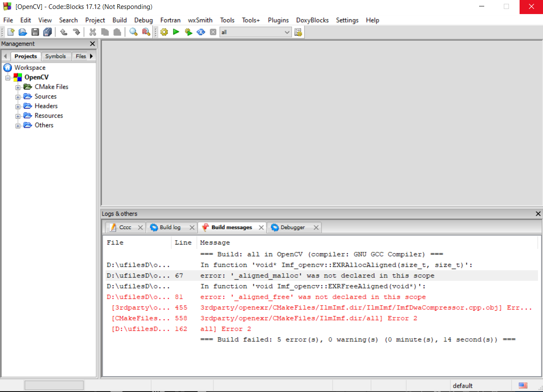Click the Show select target dialog icon
This screenshot has height=392, width=543.
coord(298,32)
